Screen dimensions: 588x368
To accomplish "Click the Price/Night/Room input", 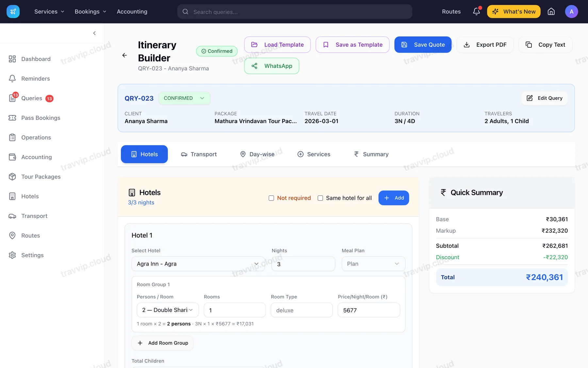I will 369,310.
